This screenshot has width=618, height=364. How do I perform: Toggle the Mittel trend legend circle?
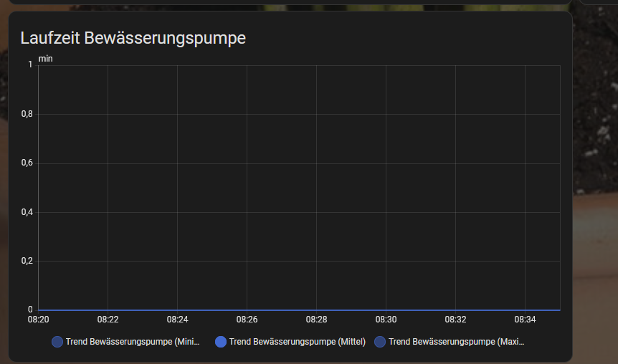click(x=221, y=342)
